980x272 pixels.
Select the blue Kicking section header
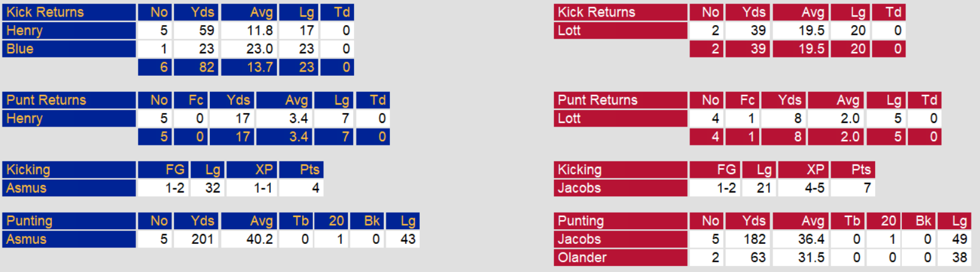pyautogui.click(x=28, y=170)
